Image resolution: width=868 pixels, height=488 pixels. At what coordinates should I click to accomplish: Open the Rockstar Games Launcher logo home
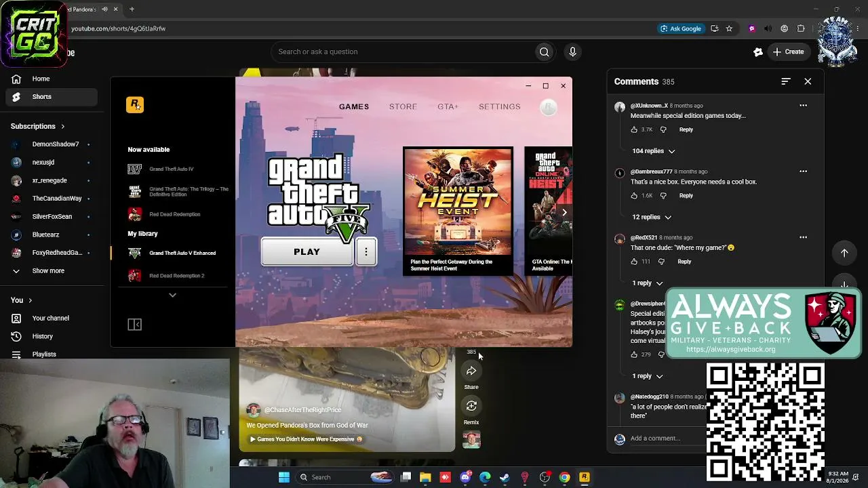tap(135, 104)
